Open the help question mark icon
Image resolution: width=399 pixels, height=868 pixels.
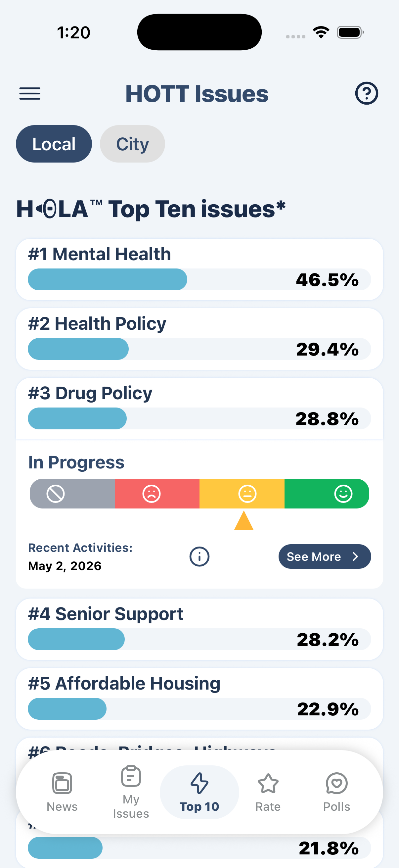pos(366,93)
